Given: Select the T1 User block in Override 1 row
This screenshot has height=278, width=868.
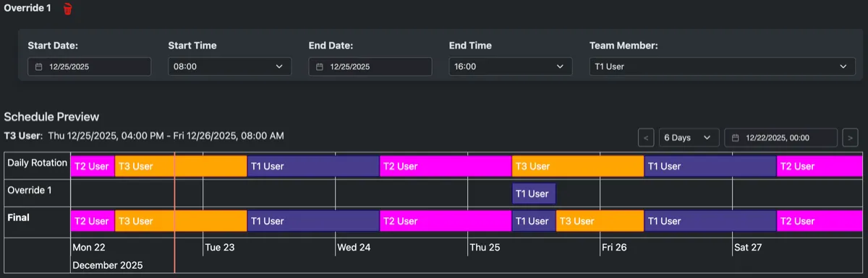Looking at the screenshot, I should click(x=535, y=194).
